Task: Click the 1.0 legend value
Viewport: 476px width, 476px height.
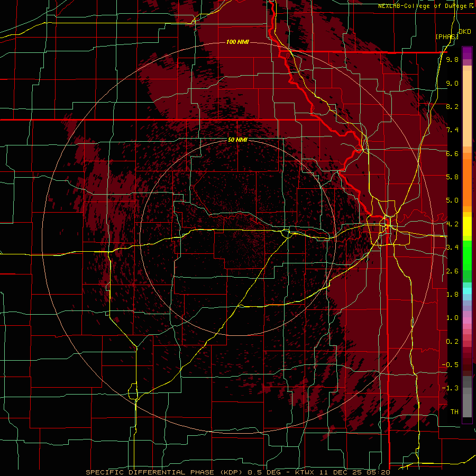Action: (452, 318)
